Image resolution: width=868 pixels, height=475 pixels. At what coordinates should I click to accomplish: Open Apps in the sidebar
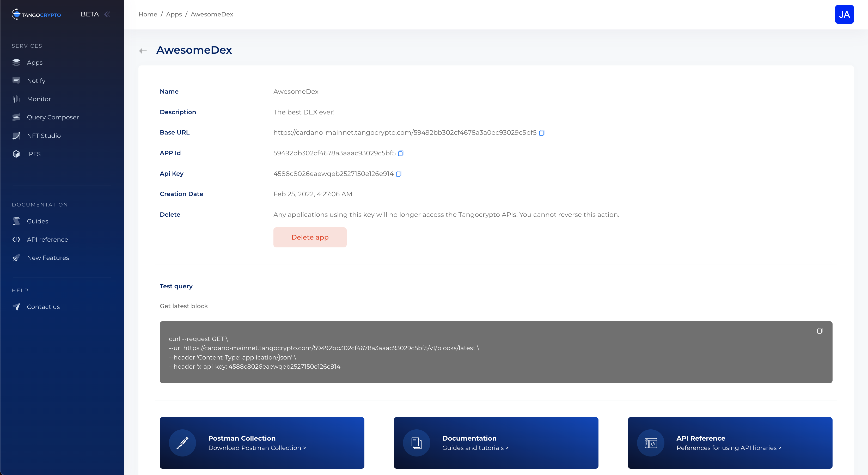tap(34, 62)
